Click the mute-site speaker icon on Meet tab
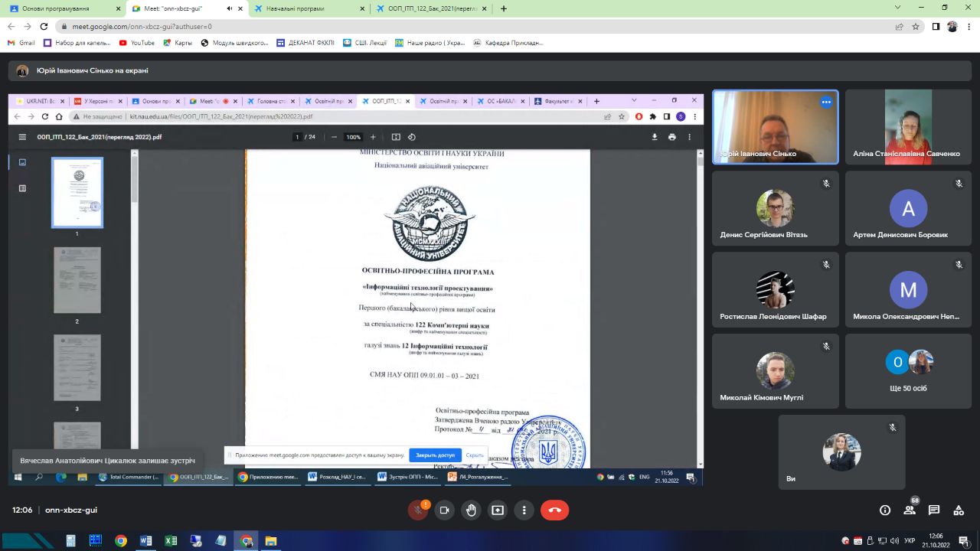 [x=230, y=8]
